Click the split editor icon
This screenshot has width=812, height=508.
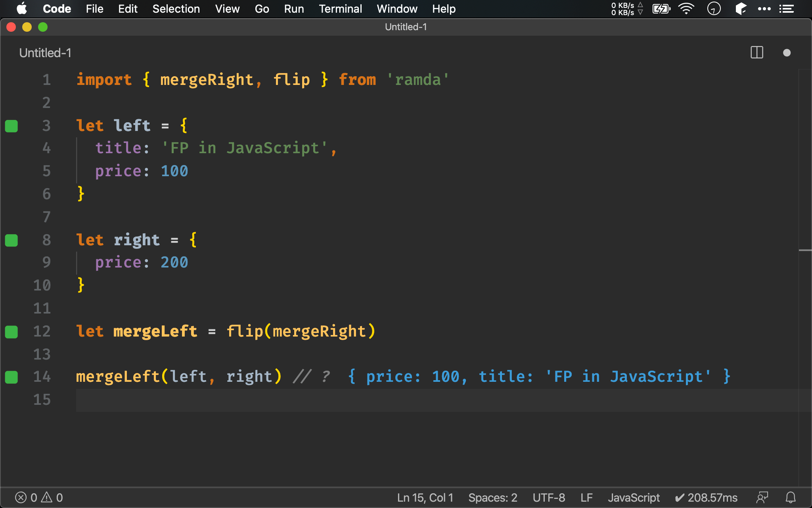click(x=756, y=53)
